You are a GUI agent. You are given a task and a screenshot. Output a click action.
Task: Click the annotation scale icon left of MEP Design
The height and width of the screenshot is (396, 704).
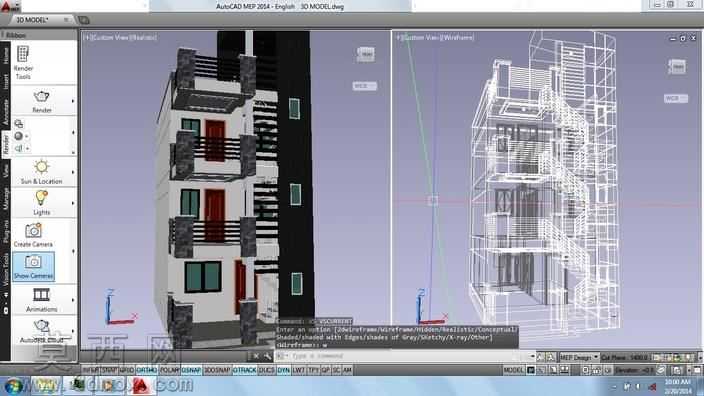coord(551,357)
